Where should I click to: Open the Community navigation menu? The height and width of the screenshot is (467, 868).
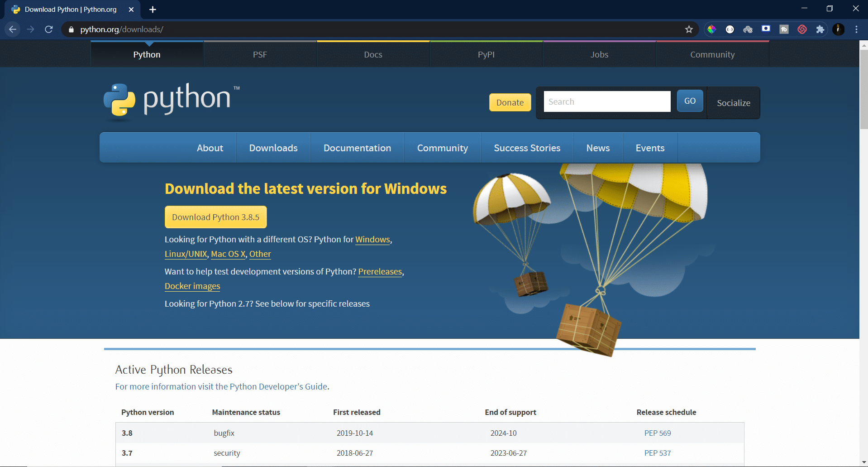click(443, 148)
